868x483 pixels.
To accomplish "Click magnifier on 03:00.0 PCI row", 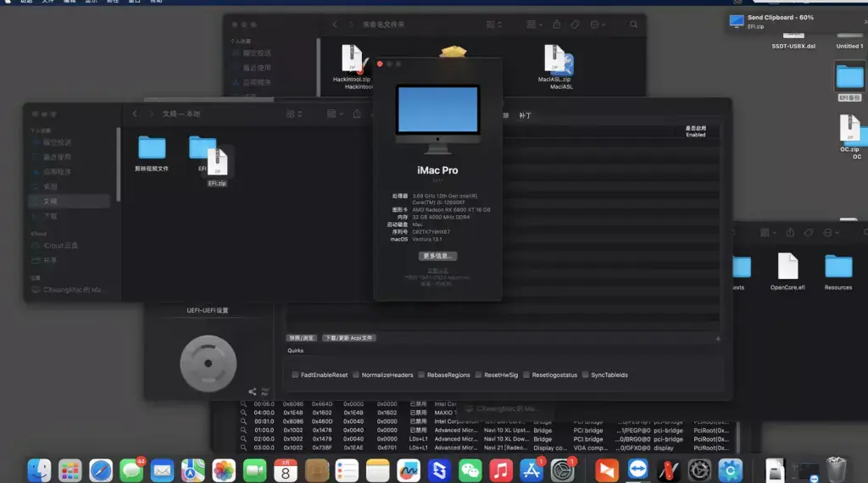I will click(243, 447).
